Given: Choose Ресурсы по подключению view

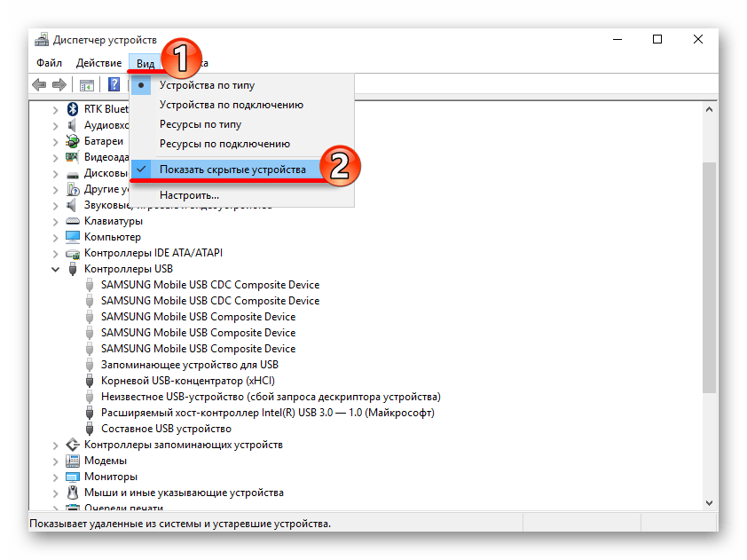Looking at the screenshot, I should click(x=242, y=144).
